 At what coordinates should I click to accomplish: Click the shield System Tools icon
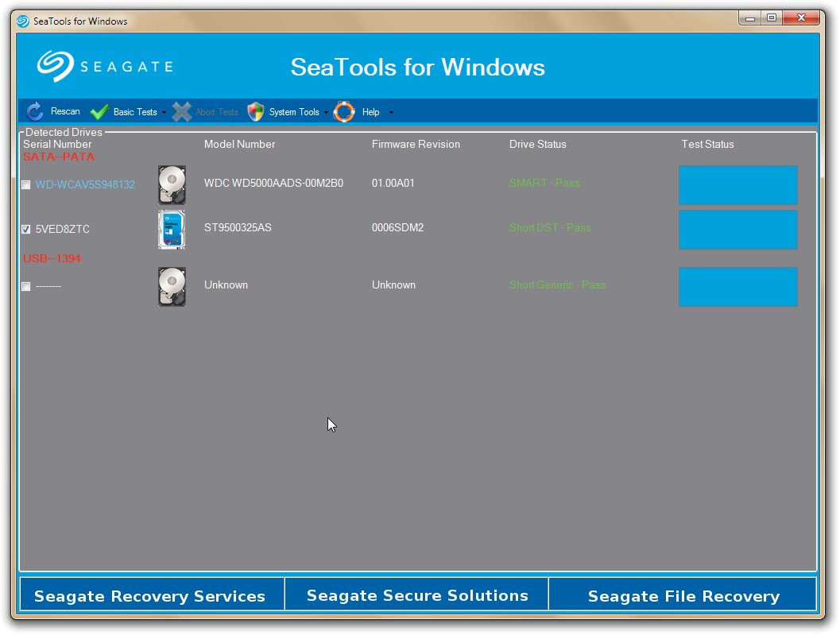256,111
